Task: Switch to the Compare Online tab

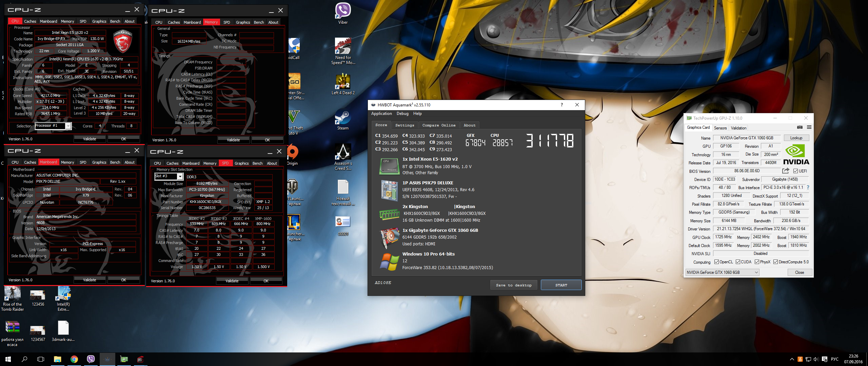Action: point(439,125)
